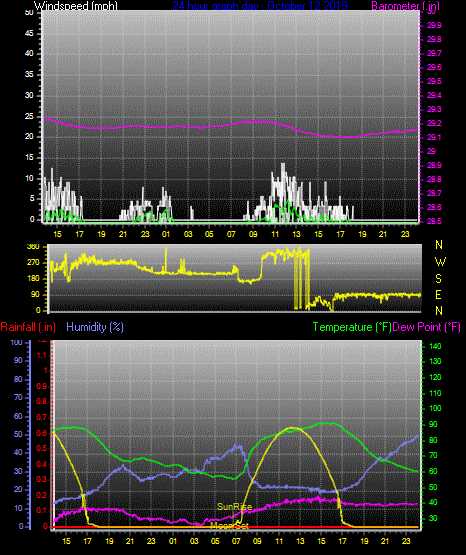
Task: Click the '29.2' barometer scale value
Action: pos(434,123)
